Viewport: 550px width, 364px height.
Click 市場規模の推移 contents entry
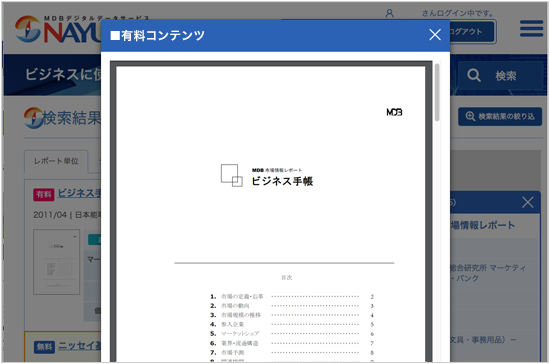click(x=241, y=315)
